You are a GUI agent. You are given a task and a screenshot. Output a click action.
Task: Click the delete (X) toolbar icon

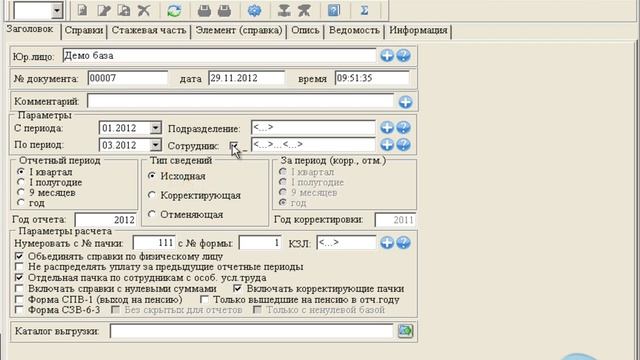click(x=144, y=10)
